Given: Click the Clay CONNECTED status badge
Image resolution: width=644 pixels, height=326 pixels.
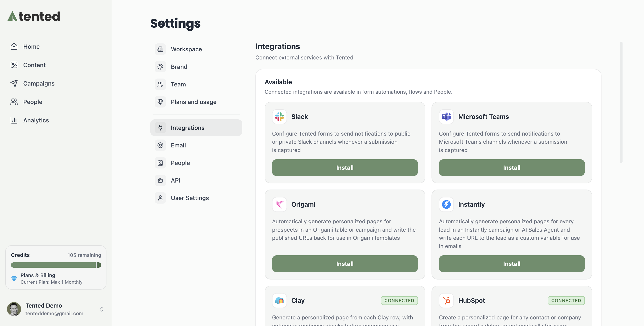Looking at the screenshot, I should pos(399,301).
